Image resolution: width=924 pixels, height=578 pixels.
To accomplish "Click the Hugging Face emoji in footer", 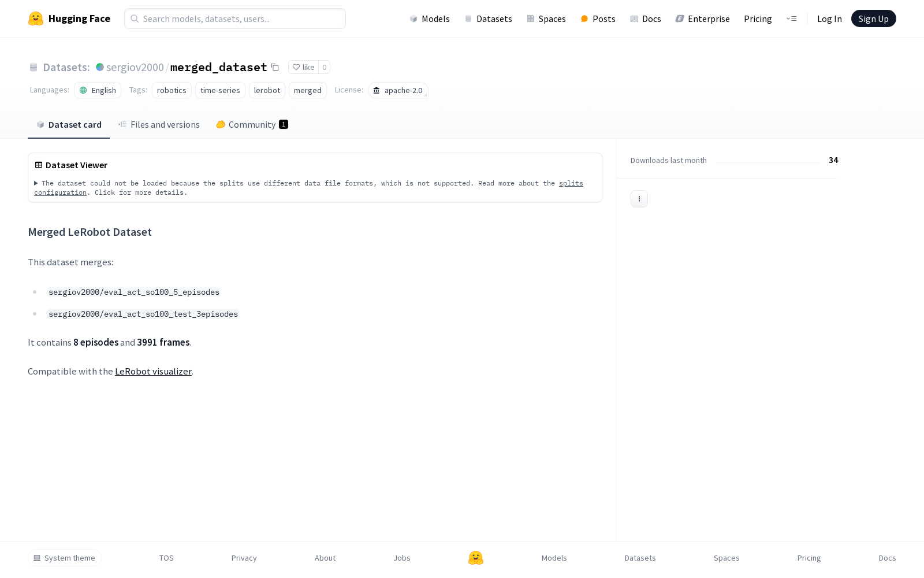I will (x=476, y=558).
